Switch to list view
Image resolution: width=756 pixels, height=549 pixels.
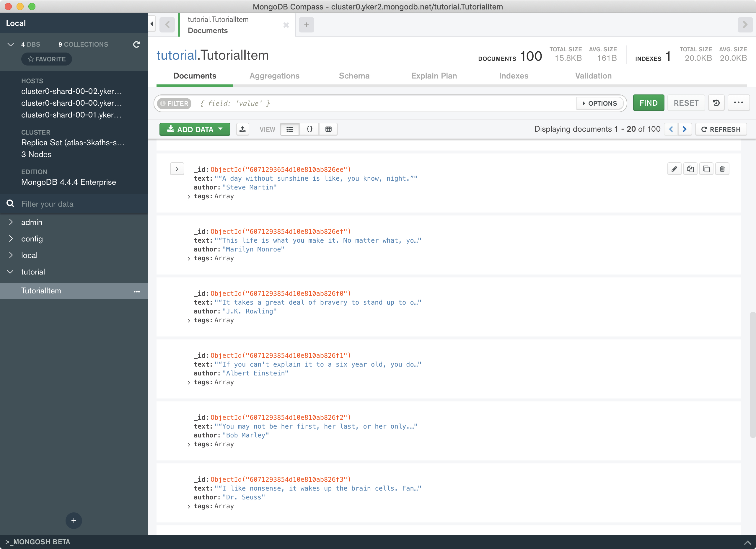point(290,129)
